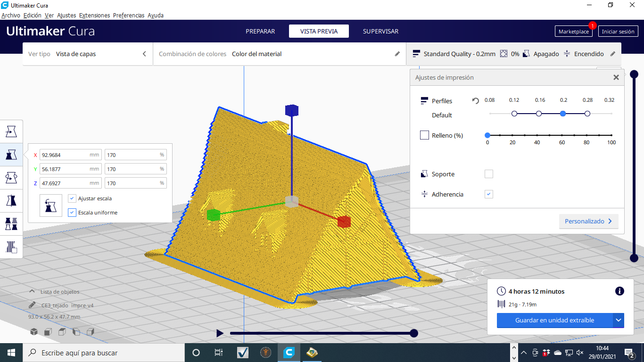Image resolution: width=644 pixels, height=362 pixels.
Task: Close the Ajustes de impresión panel
Action: point(616,77)
